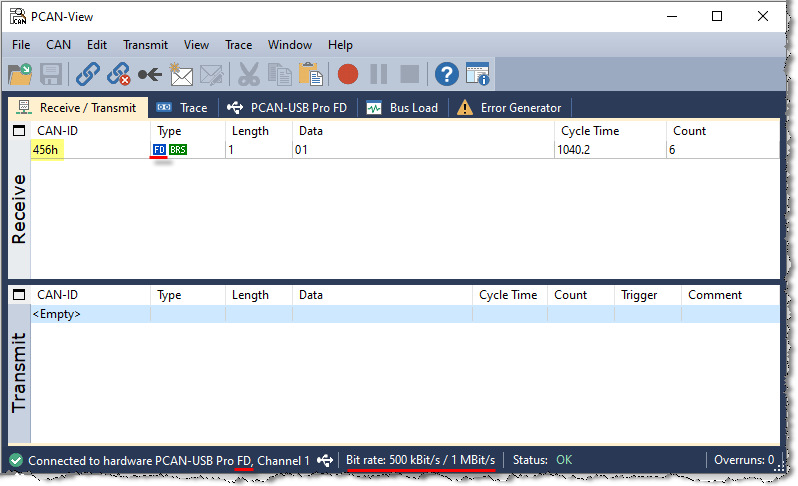
Task: Open the File menu
Action: (x=21, y=45)
